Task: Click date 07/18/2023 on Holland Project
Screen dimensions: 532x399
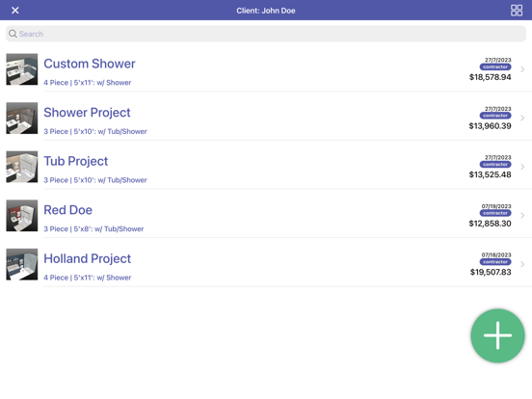Action: pos(496,255)
